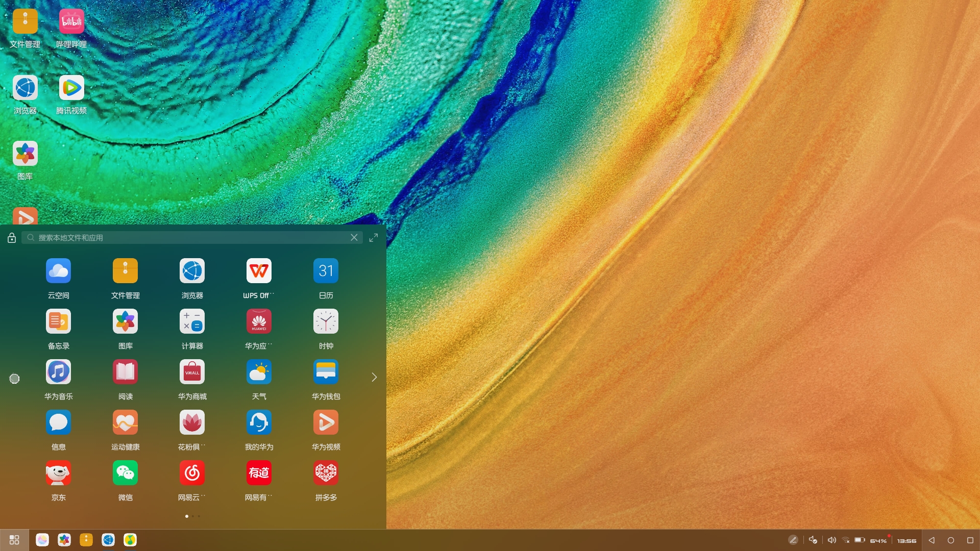Viewport: 980px width, 551px height.
Task: Toggle the notification mute speaker-check icon
Action: pos(813,540)
